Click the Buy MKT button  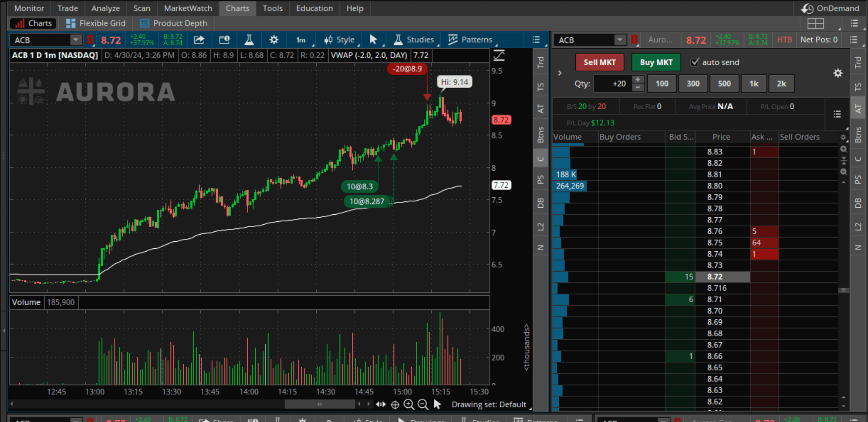(x=656, y=62)
